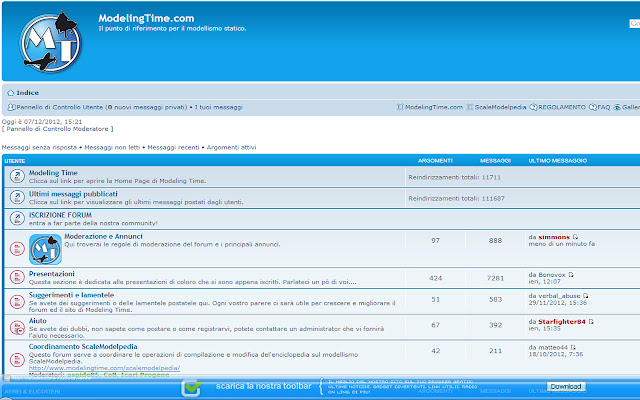Image resolution: width=640 pixels, height=400 pixels.
Task: Follow the modelingtime.com/scalemodelpedia URL link
Action: pos(104,368)
